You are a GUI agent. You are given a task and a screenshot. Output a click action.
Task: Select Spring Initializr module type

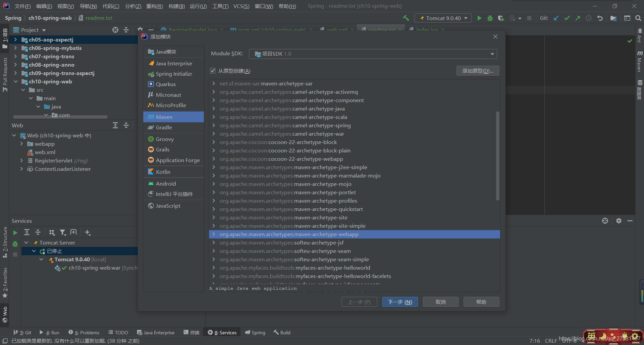174,74
